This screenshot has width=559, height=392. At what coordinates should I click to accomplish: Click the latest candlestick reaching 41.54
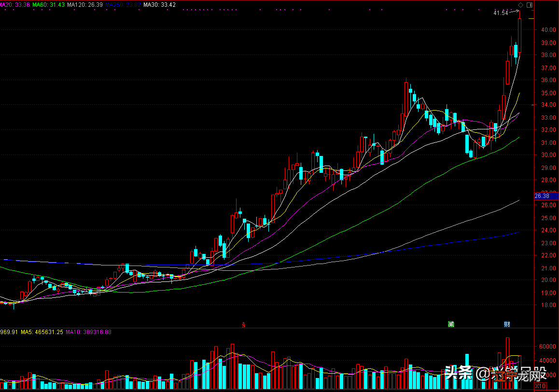[x=520, y=35]
